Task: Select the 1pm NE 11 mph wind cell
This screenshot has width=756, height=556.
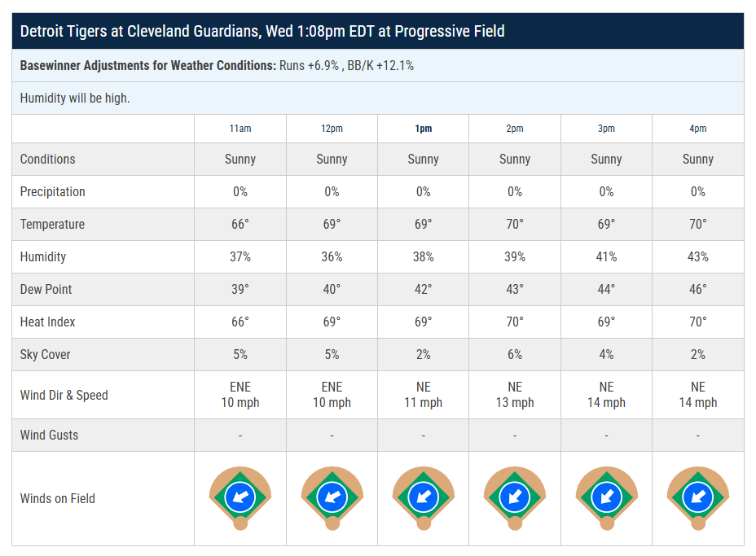Action: coord(424,395)
